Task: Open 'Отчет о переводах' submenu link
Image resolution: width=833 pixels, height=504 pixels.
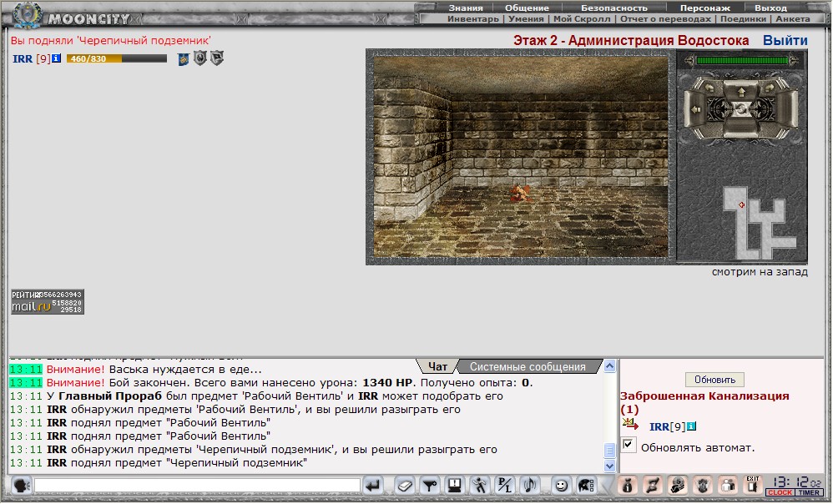Action: pyautogui.click(x=666, y=18)
